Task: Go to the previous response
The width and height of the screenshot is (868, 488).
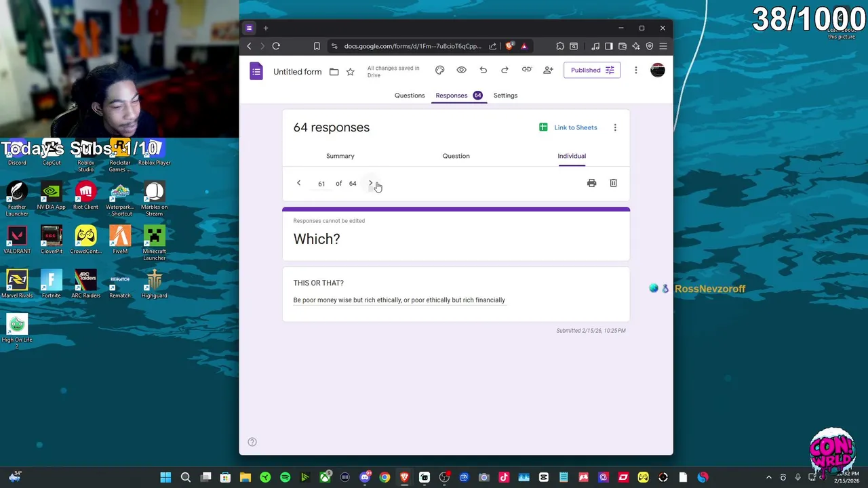Action: click(298, 183)
